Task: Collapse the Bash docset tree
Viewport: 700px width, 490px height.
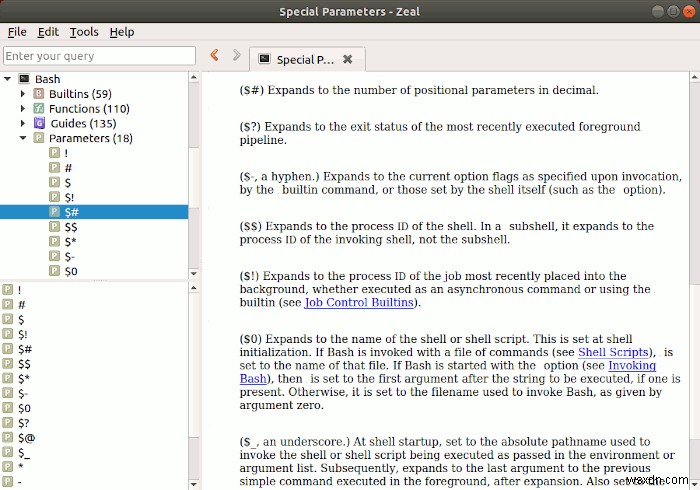Action: tap(7, 79)
